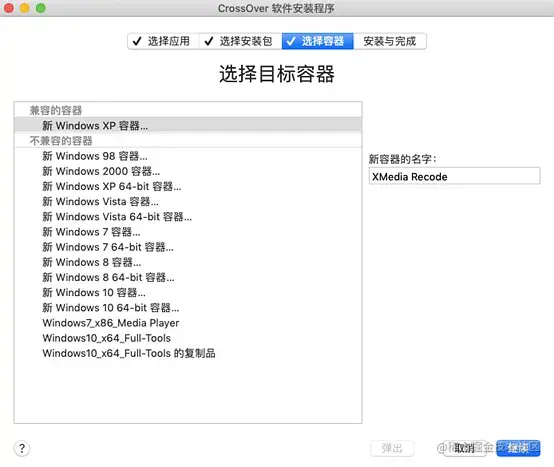Pick 新 Windows XP 64-bit 容器

click(188, 186)
